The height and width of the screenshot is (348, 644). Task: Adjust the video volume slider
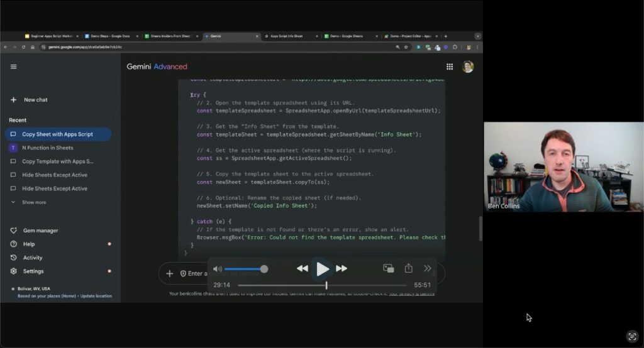(x=246, y=269)
